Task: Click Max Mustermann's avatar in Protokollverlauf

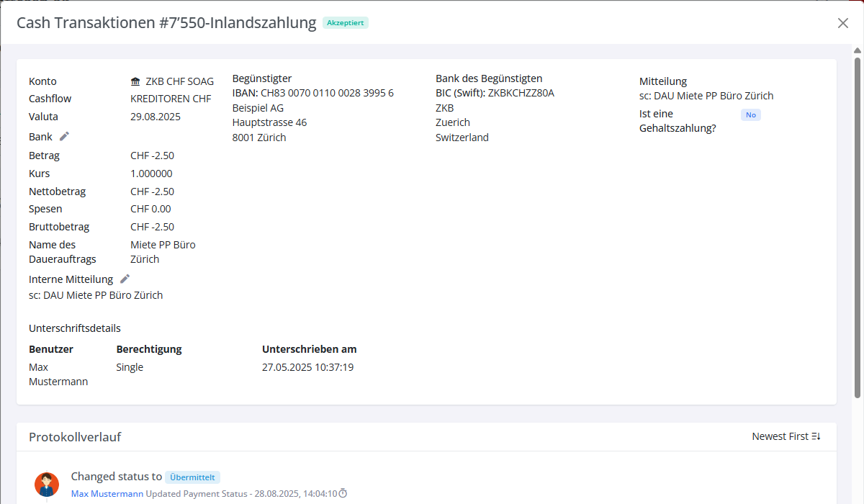Action: click(x=47, y=485)
